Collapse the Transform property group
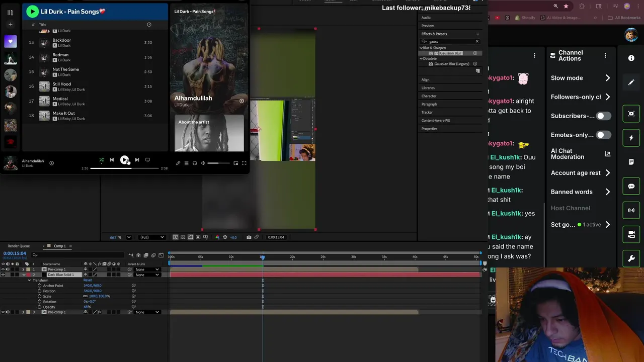Image resolution: width=644 pixels, height=362 pixels. pos(29,280)
